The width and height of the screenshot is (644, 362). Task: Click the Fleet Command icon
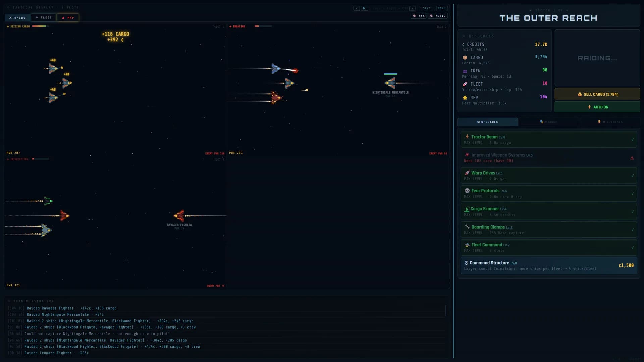[x=467, y=245]
